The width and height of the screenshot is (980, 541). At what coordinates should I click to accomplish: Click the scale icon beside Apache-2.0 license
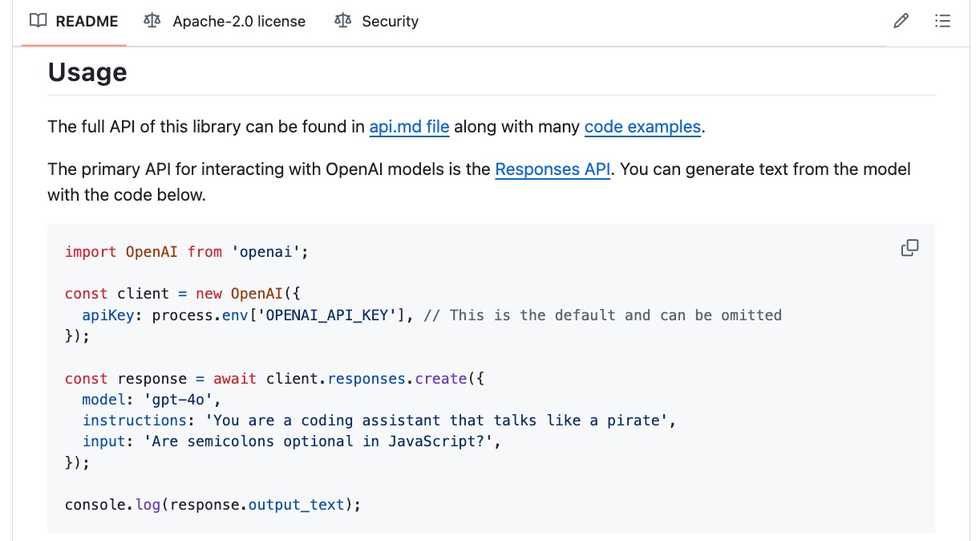tap(152, 21)
